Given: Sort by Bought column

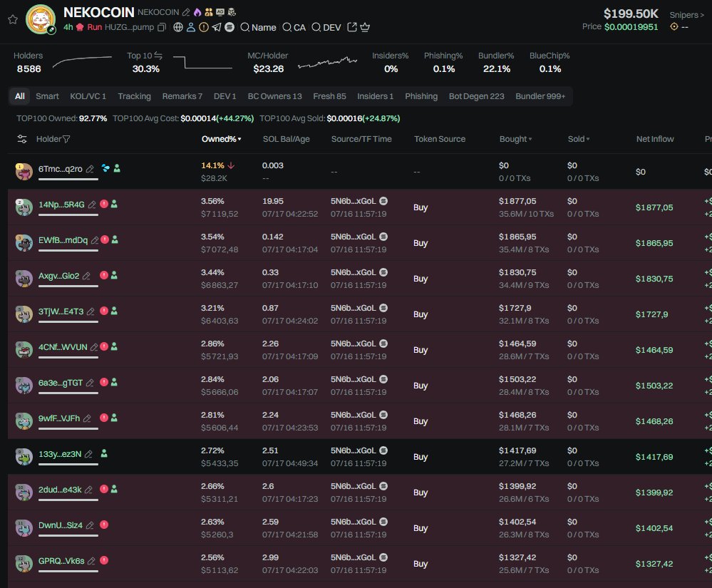Looking at the screenshot, I should click(x=515, y=139).
